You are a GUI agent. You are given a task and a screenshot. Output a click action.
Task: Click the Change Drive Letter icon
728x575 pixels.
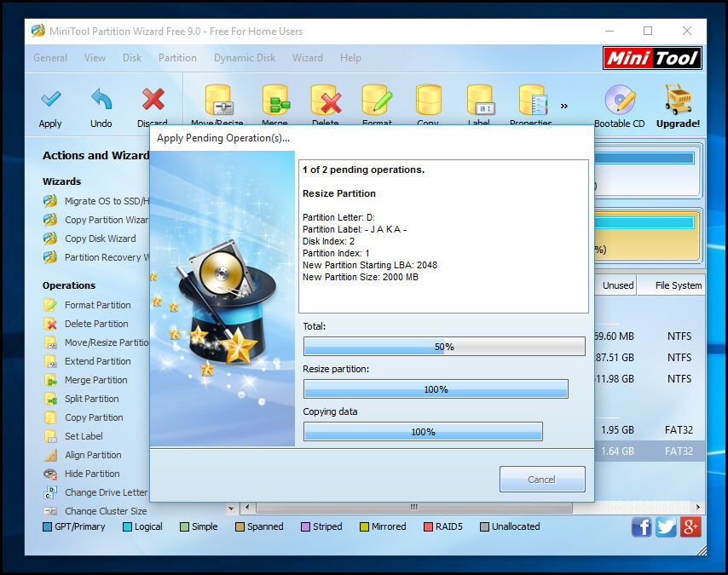50,492
